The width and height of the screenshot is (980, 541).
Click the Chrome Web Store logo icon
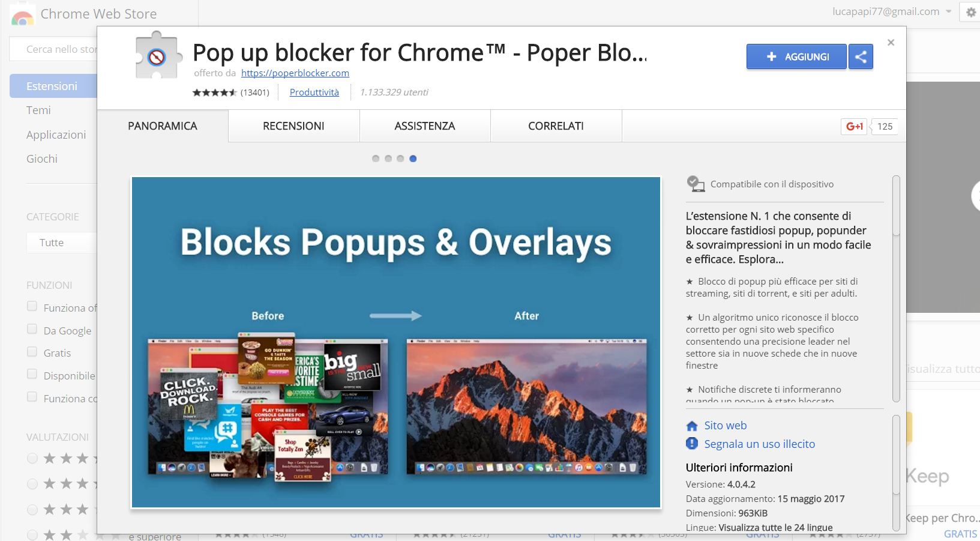pyautogui.click(x=22, y=15)
